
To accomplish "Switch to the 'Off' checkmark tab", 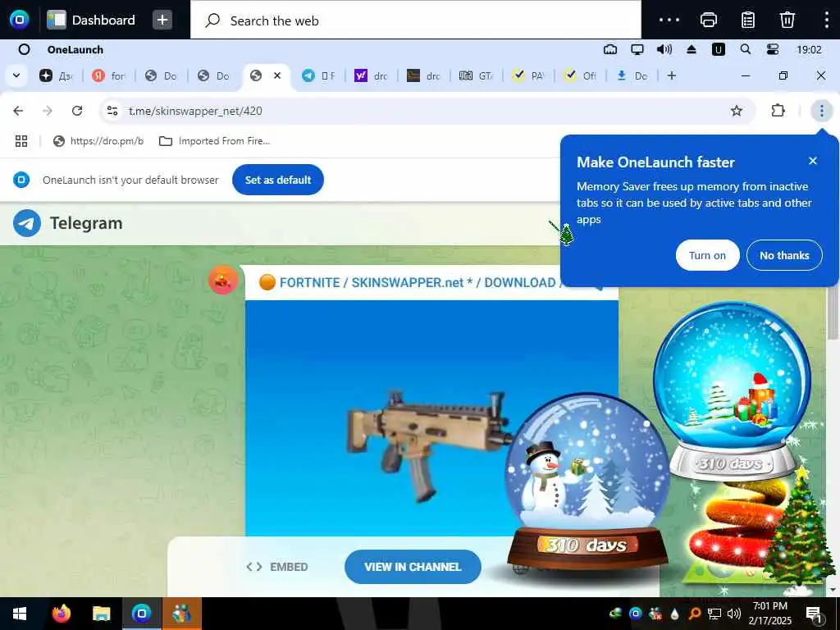I will [x=581, y=76].
